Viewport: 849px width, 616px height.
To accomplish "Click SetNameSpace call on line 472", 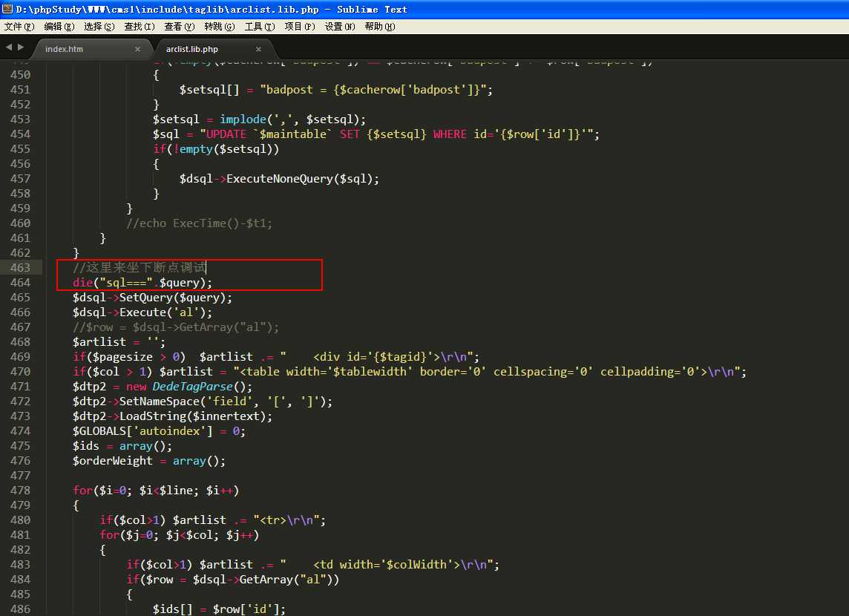I will 203,401.
